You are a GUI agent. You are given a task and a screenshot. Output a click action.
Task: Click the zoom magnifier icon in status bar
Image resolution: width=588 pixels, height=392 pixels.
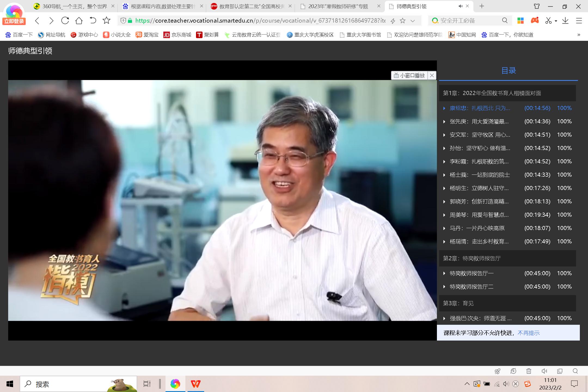tap(575, 371)
